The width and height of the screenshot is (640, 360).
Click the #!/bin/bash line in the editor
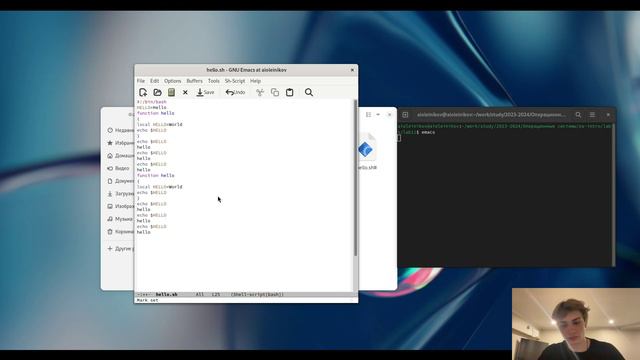tap(152, 102)
